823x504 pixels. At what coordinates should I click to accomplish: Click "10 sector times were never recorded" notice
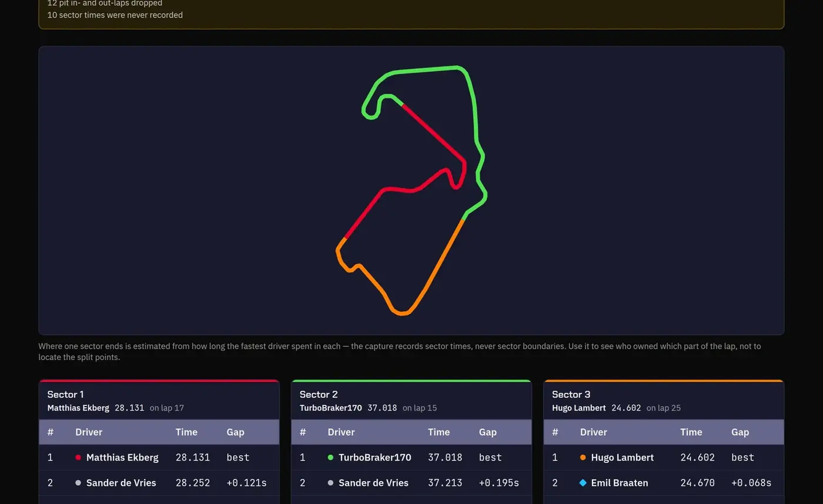click(115, 15)
